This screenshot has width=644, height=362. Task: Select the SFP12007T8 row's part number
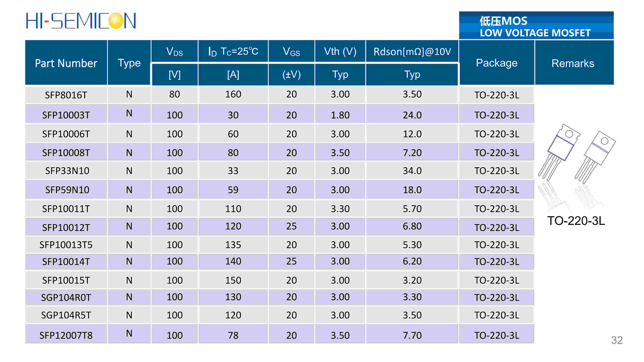[x=66, y=335]
